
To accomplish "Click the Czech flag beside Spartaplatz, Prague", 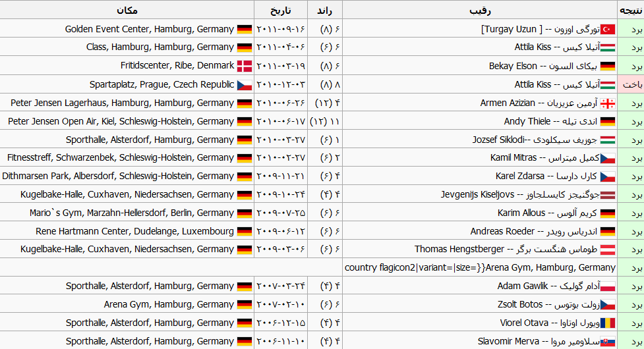I will (x=245, y=84).
